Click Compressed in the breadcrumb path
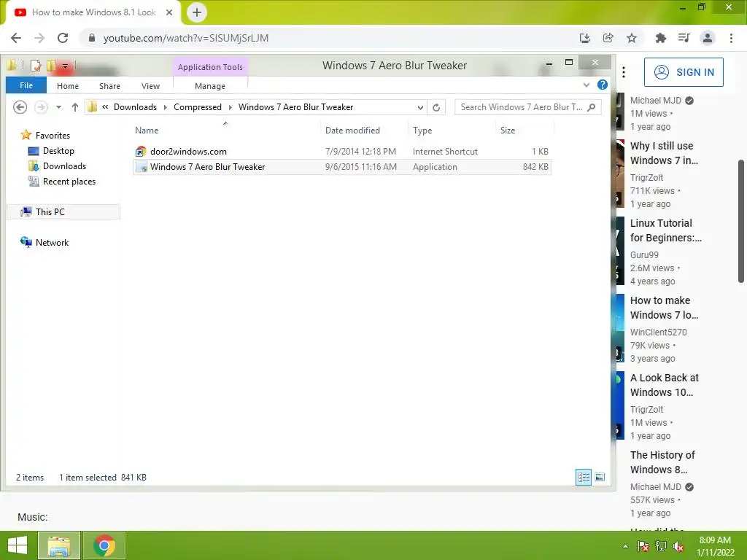The width and height of the screenshot is (747, 560). pos(198,107)
